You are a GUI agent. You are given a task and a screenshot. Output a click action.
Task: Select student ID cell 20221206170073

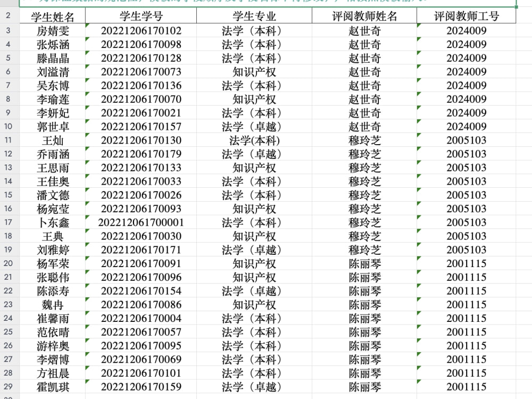[141, 72]
